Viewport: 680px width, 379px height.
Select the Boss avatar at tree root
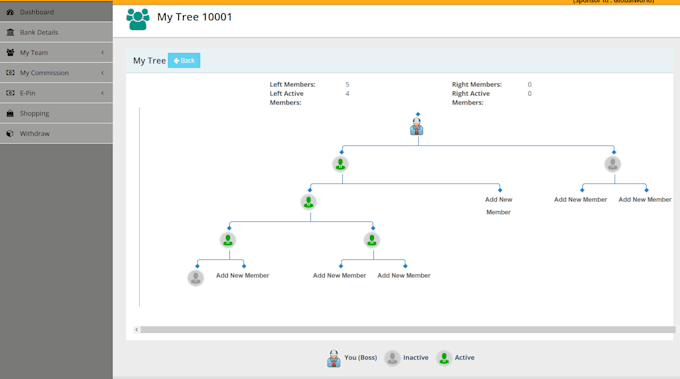pyautogui.click(x=417, y=127)
